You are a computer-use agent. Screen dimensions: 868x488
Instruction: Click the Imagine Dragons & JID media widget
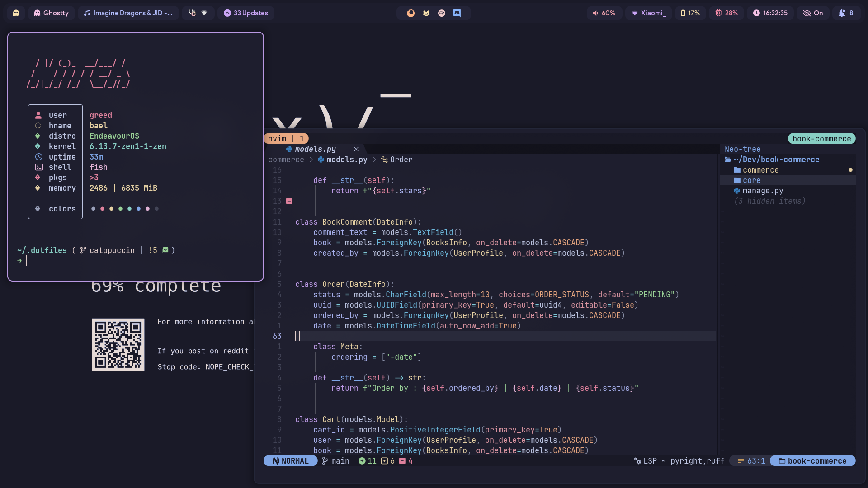128,13
